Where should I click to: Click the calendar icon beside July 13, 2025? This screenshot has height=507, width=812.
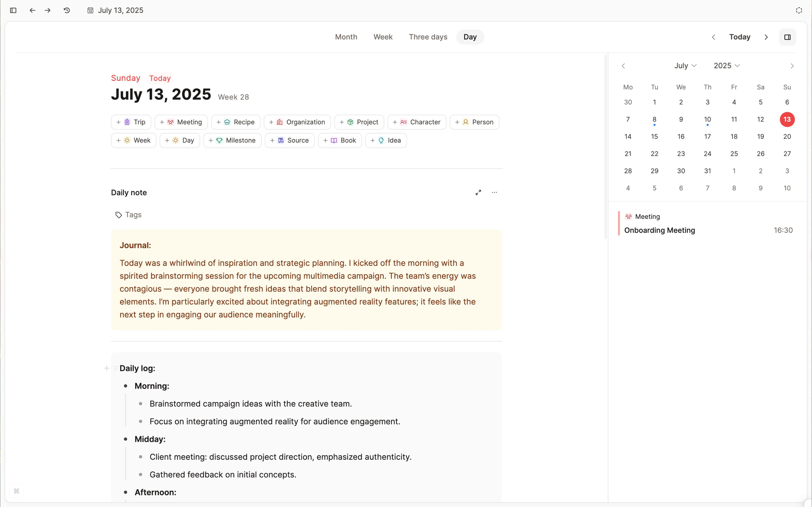[x=90, y=10]
